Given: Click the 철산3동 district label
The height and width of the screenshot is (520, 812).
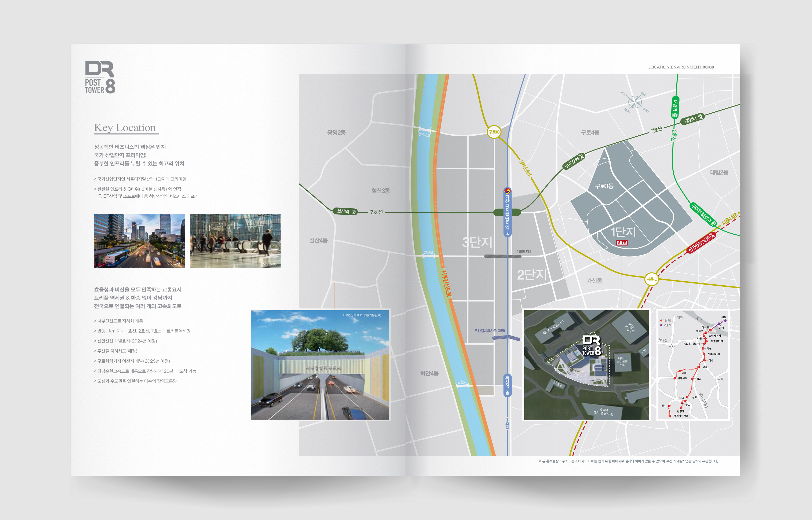Looking at the screenshot, I should click(x=381, y=190).
